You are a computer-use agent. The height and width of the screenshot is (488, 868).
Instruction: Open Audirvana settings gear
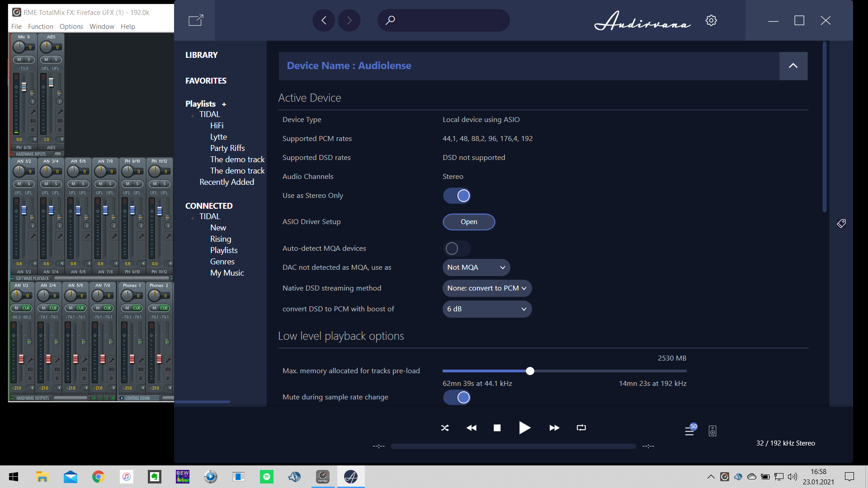click(x=711, y=20)
